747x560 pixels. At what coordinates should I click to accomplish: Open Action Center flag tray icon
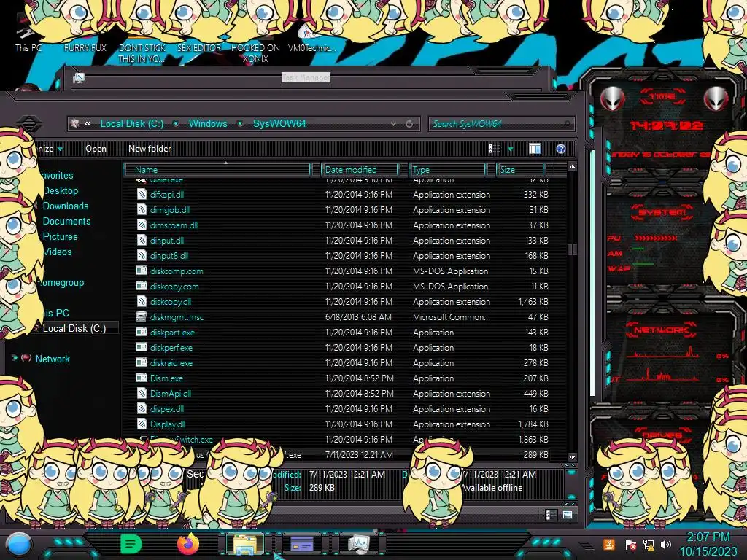630,544
